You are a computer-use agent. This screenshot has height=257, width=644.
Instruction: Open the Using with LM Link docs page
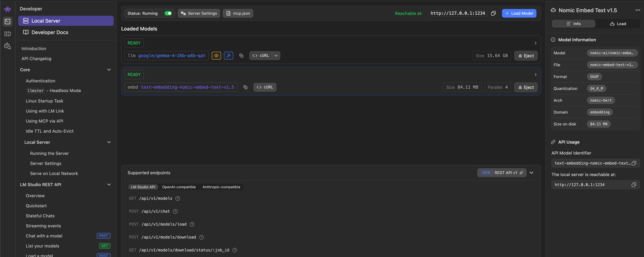point(45,111)
